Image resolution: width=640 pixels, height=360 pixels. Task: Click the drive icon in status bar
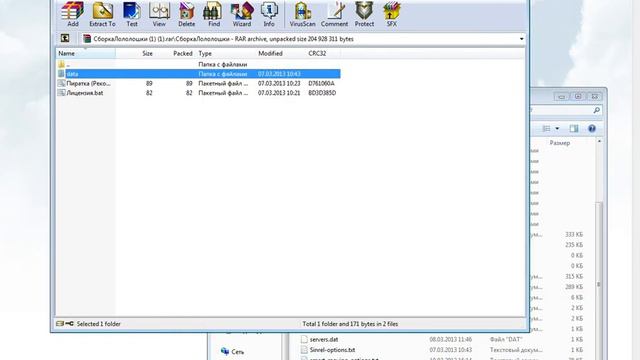[x=60, y=324]
